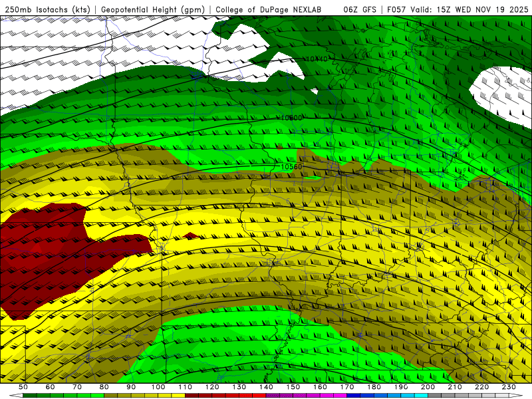Click the 'F057 Valid: 15Z WED NOV 19 2025' text

pos(458,9)
